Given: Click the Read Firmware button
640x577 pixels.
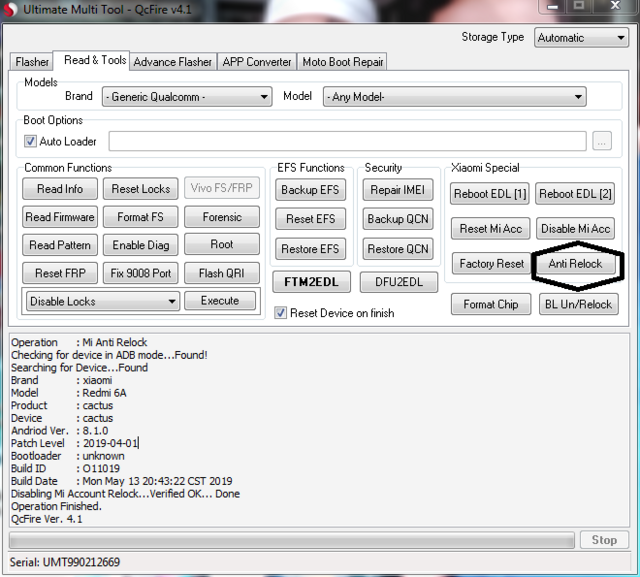Looking at the screenshot, I should [60, 217].
